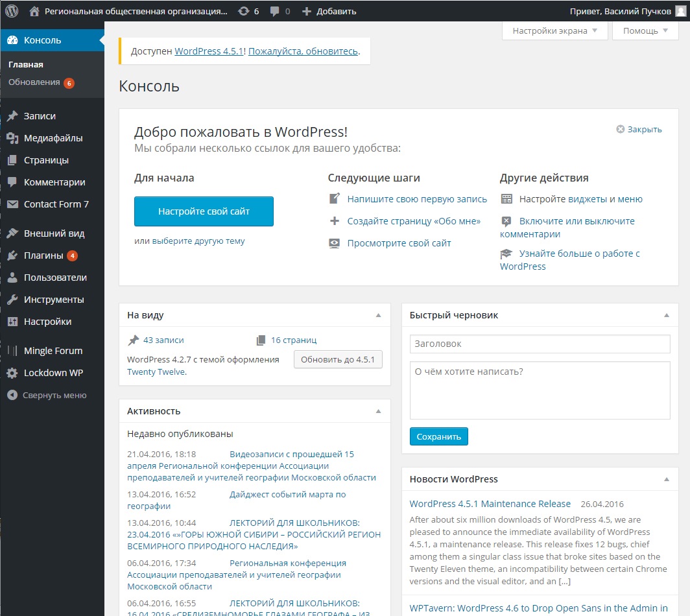Open the Twenty Twelve theme link
This screenshot has height=616, width=690.
pos(157,372)
